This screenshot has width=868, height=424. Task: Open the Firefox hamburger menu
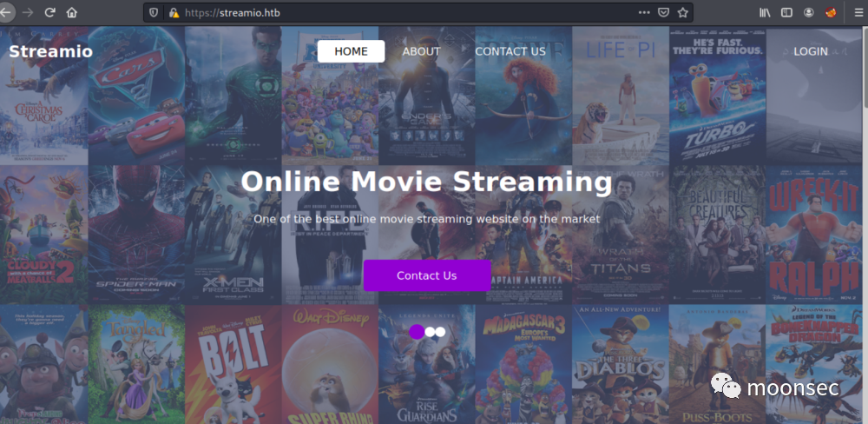click(x=858, y=12)
